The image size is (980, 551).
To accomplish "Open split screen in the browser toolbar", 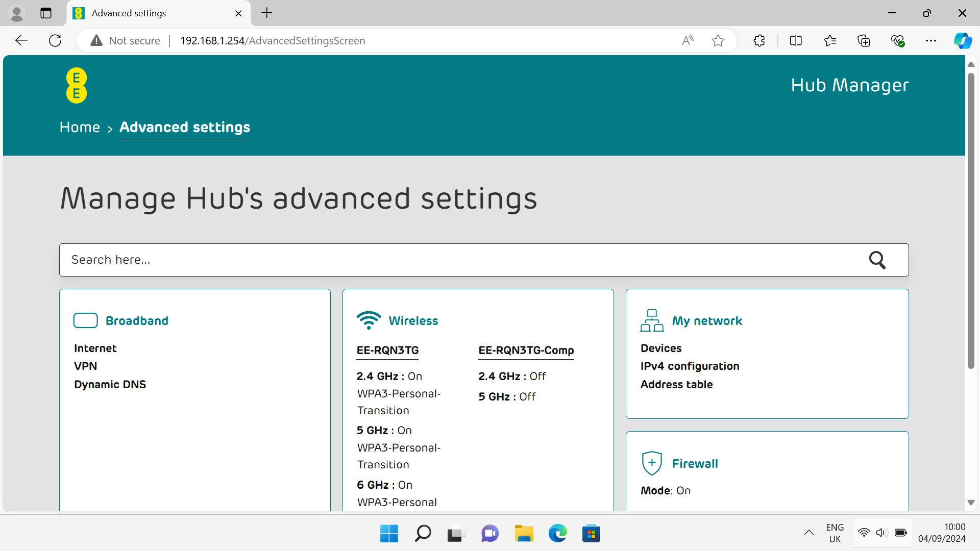I will click(x=796, y=40).
